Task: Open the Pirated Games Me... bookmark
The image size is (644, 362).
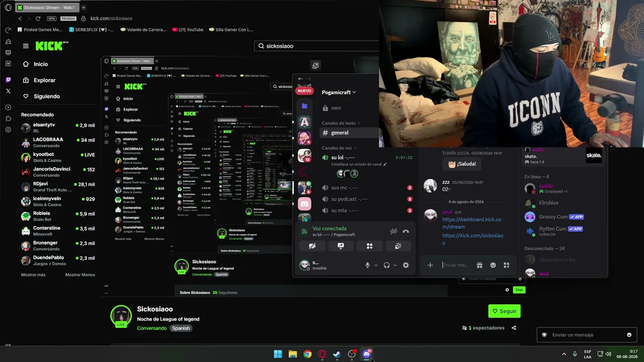Action: (40, 30)
